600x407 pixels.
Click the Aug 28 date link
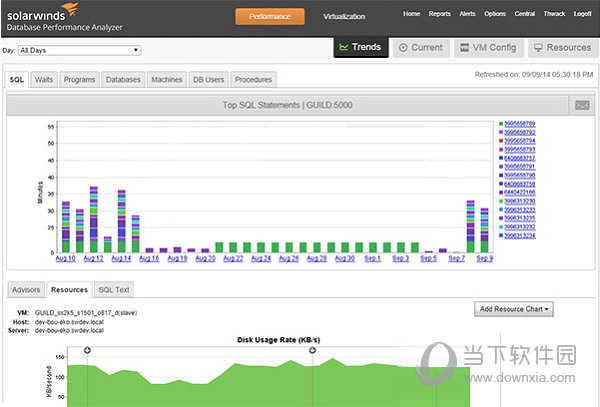point(317,259)
